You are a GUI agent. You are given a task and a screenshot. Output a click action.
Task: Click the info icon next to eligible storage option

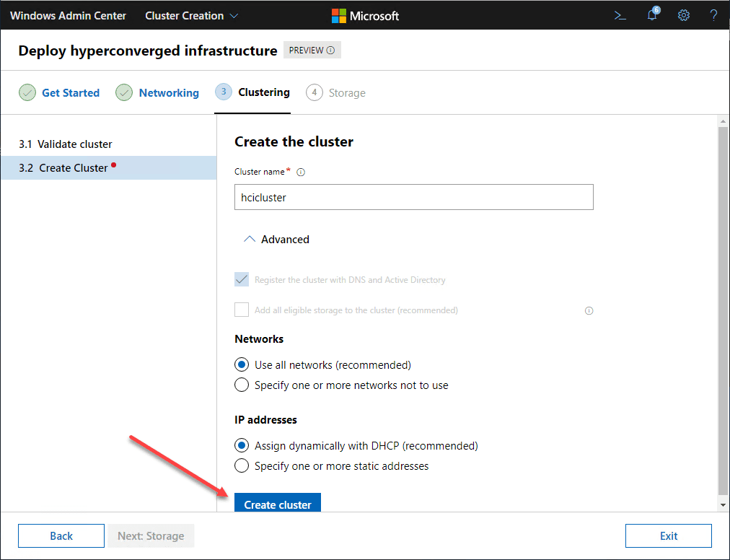[589, 310]
